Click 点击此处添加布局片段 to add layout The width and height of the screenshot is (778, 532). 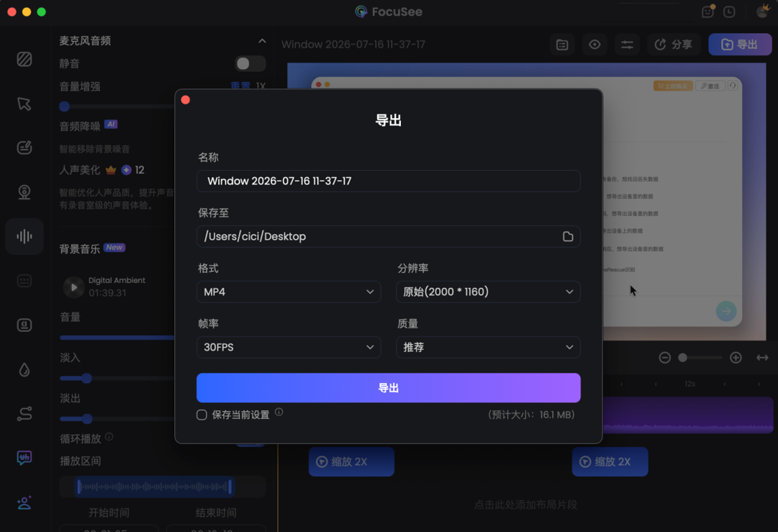click(525, 505)
